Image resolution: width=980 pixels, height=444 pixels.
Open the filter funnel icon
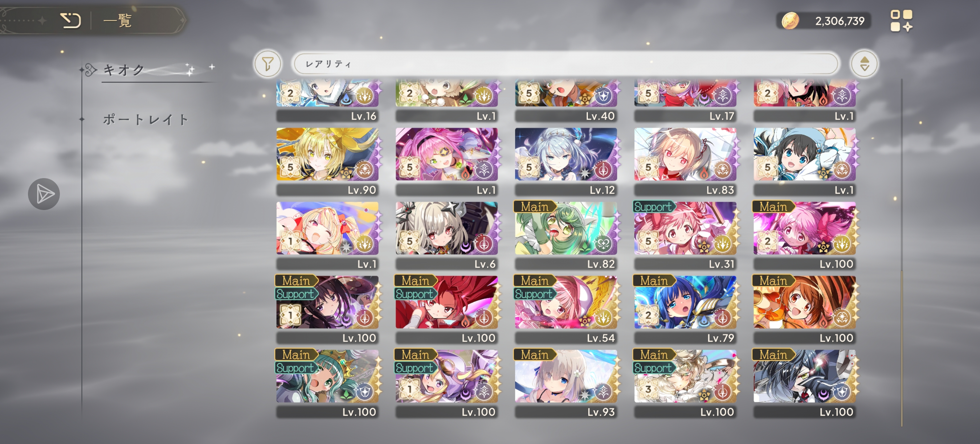[268, 63]
